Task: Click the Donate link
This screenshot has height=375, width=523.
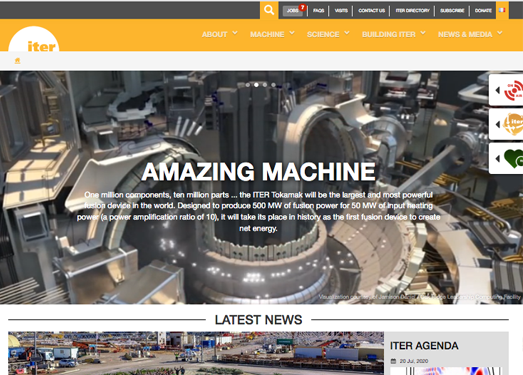Action: pos(483,10)
